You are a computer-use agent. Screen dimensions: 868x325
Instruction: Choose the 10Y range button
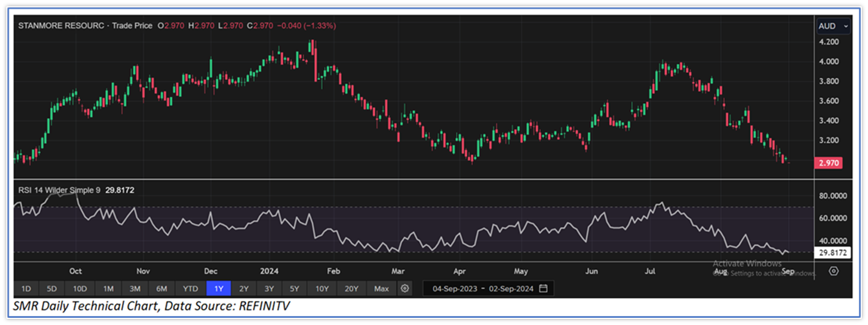point(322,289)
